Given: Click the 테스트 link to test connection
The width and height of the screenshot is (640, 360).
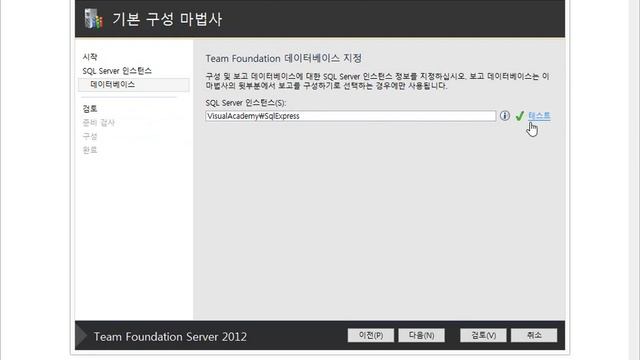Looking at the screenshot, I should pyautogui.click(x=539, y=116).
